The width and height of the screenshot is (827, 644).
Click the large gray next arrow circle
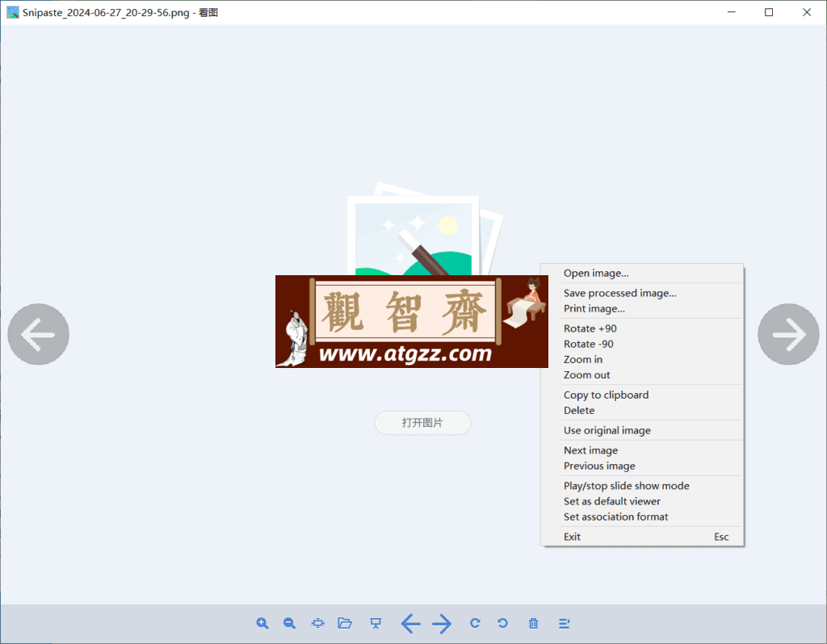click(x=788, y=334)
